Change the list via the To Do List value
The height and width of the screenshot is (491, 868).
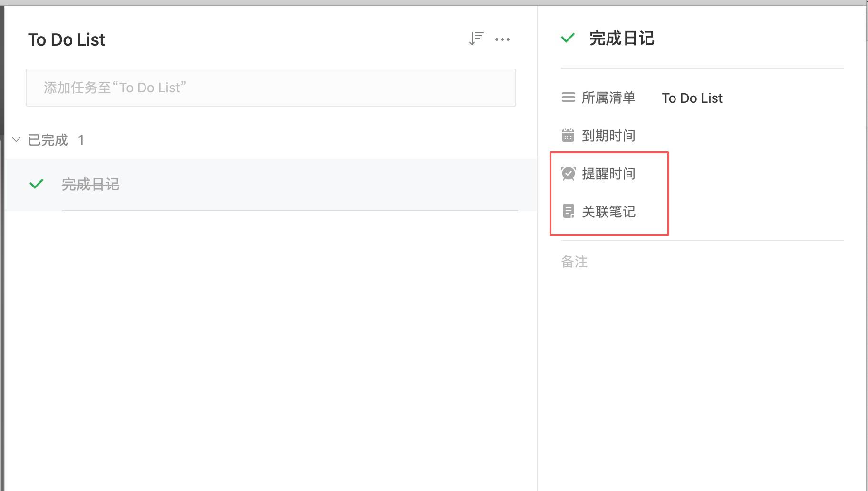tap(692, 98)
